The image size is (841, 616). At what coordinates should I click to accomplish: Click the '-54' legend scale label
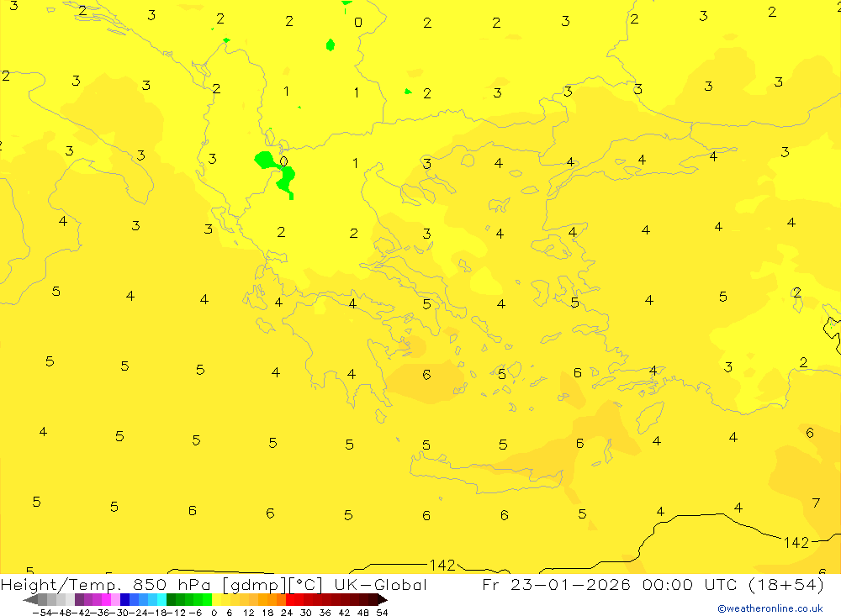(x=42, y=613)
